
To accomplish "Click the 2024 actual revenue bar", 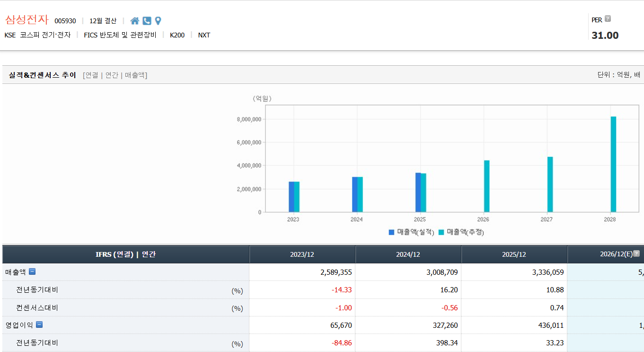I will click(x=355, y=194).
